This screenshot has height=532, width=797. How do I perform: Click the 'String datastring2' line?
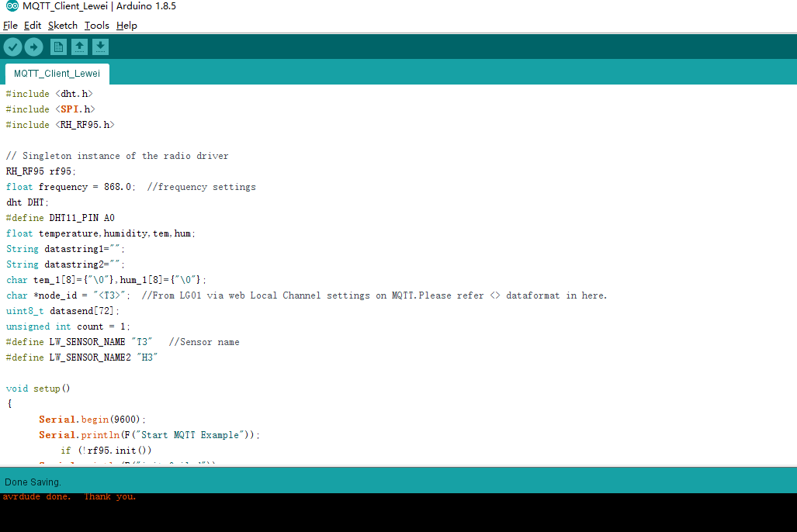pyautogui.click(x=65, y=264)
